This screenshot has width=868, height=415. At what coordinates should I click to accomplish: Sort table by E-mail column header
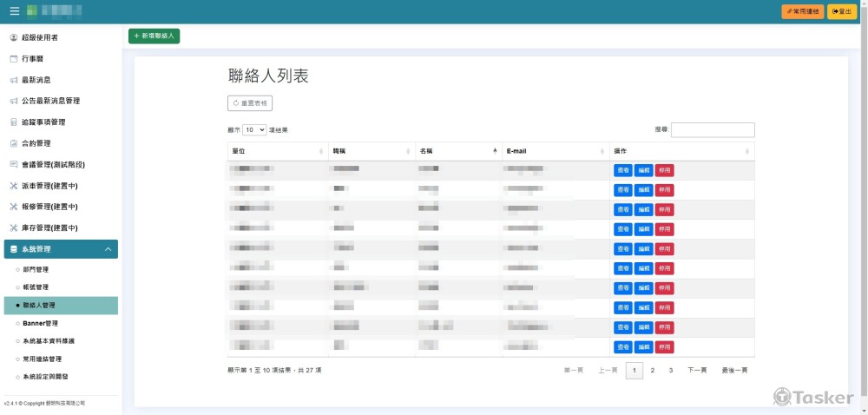point(556,151)
